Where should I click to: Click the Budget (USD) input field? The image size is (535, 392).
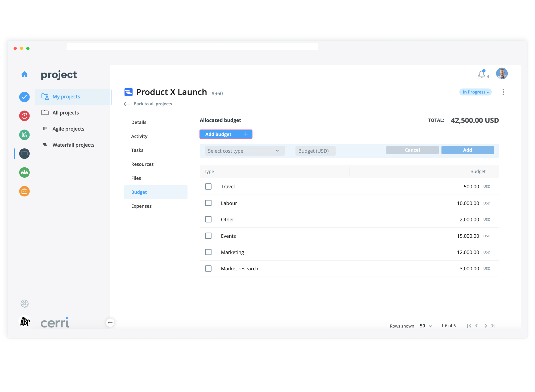[315, 151]
